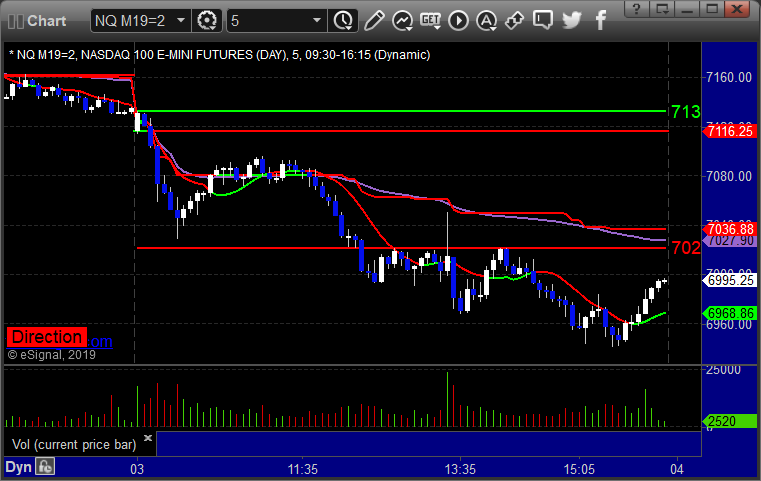Image resolution: width=761 pixels, height=481 pixels.
Task: Click the 7080.00 price axis label
Action: tap(728, 176)
